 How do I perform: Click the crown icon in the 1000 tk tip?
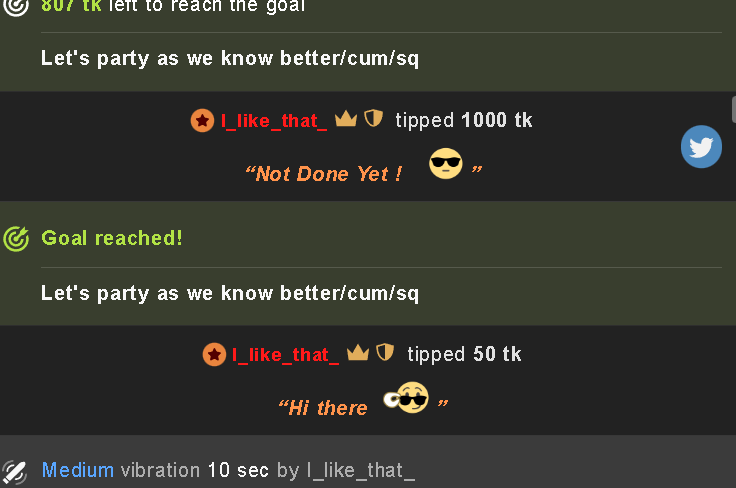(346, 118)
